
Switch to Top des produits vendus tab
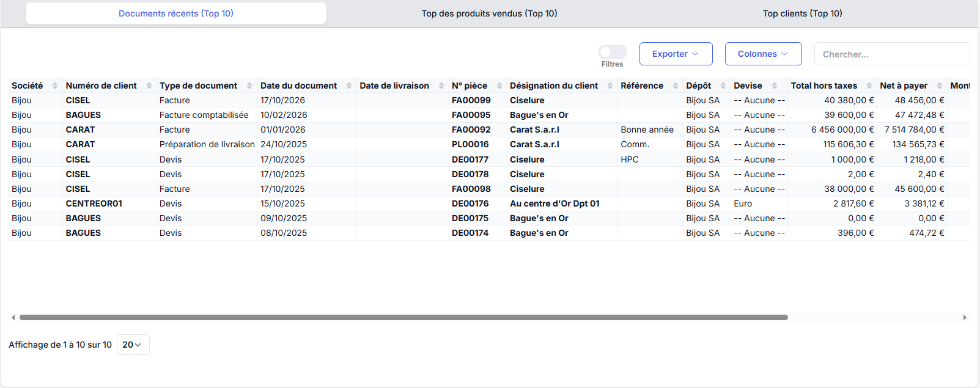pyautogui.click(x=489, y=13)
